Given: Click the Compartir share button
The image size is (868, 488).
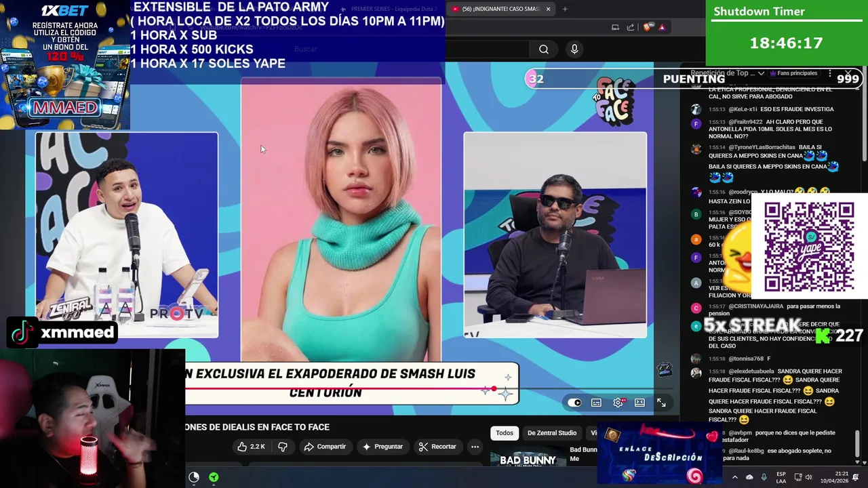Looking at the screenshot, I should 325,447.
